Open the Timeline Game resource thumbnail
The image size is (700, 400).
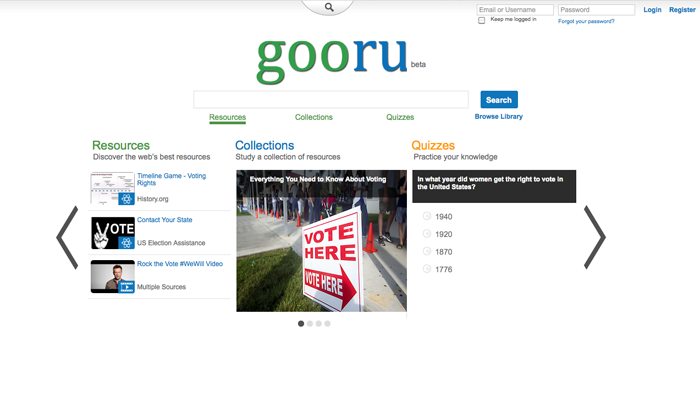(112, 188)
